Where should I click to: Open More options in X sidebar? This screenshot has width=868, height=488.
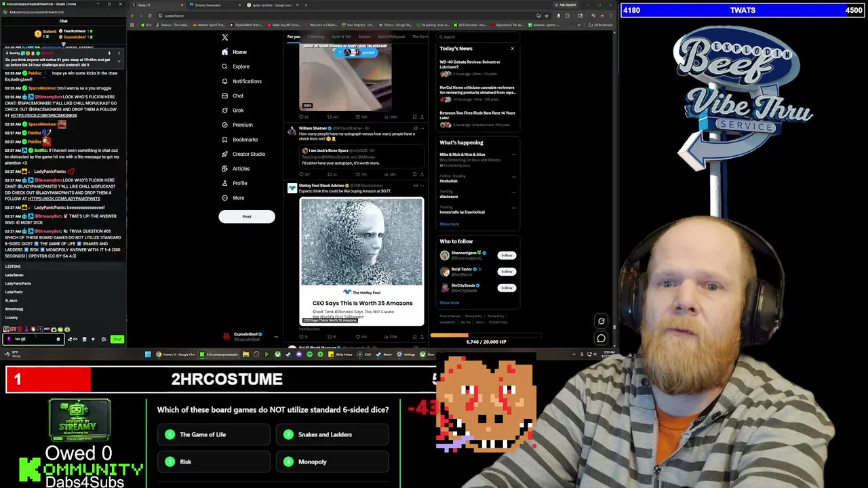(x=233, y=198)
